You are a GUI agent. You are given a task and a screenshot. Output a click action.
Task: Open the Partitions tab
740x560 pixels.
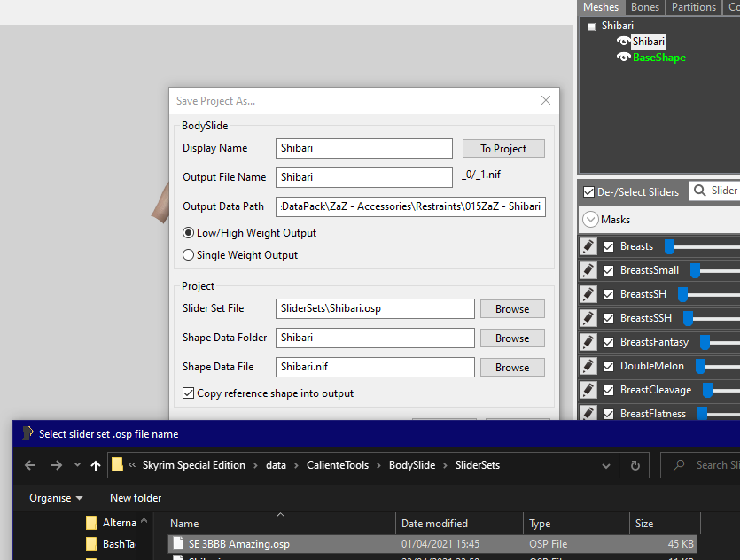pyautogui.click(x=693, y=7)
